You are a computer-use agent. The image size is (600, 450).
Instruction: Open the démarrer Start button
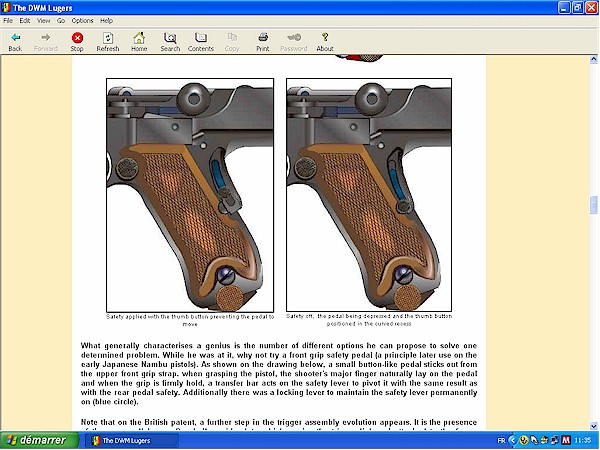pyautogui.click(x=39, y=440)
